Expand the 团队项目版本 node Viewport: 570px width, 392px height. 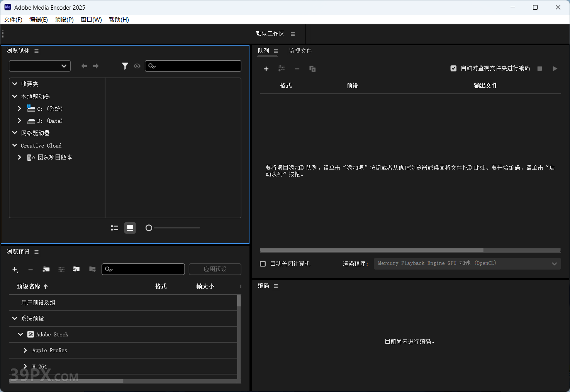pos(19,157)
